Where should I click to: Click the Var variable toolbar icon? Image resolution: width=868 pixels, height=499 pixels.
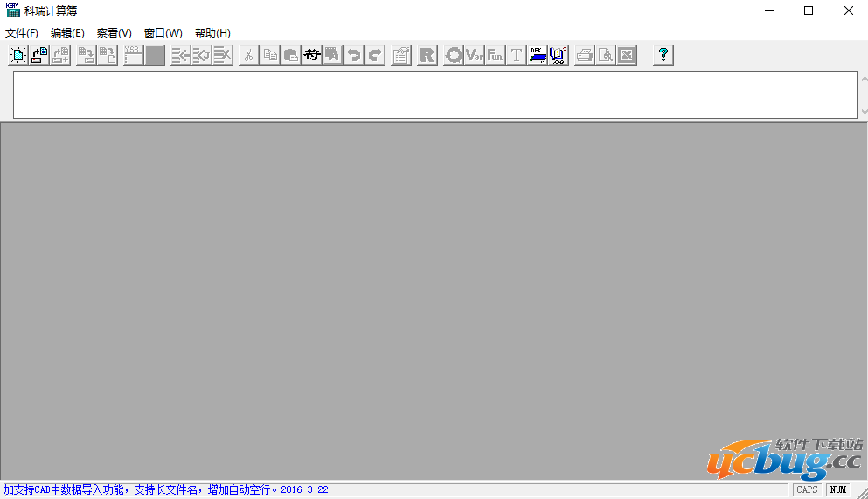475,55
